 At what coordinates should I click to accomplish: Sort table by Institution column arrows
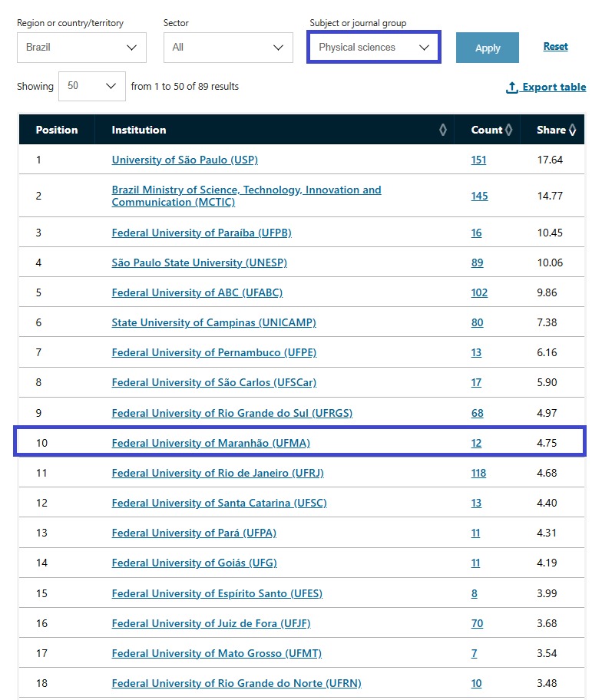pyautogui.click(x=443, y=130)
